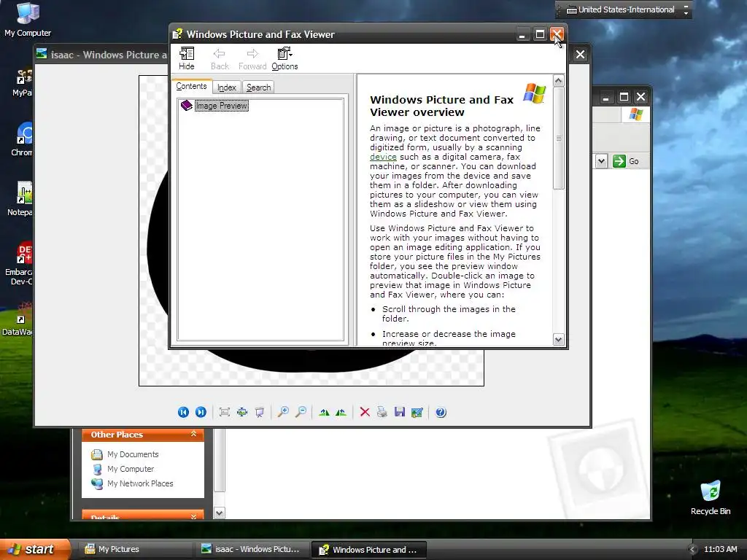Open the address dropdown in My Pictures window
The image size is (747, 560).
601,161
